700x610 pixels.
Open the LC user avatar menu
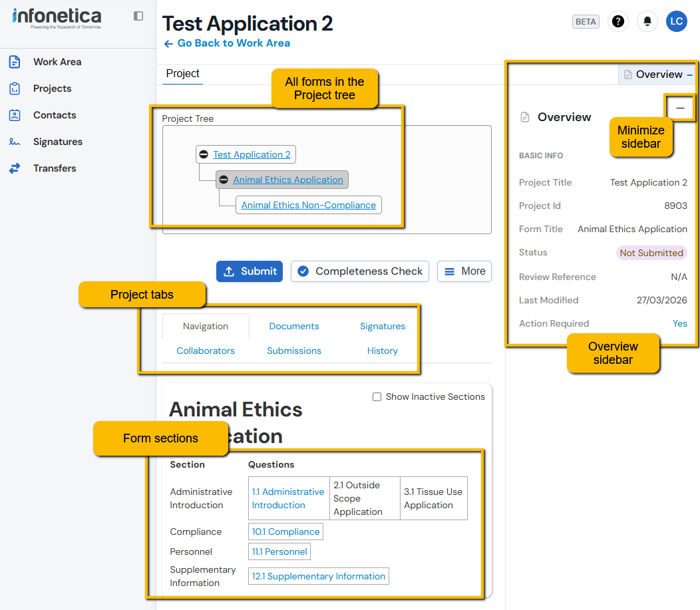click(x=676, y=21)
